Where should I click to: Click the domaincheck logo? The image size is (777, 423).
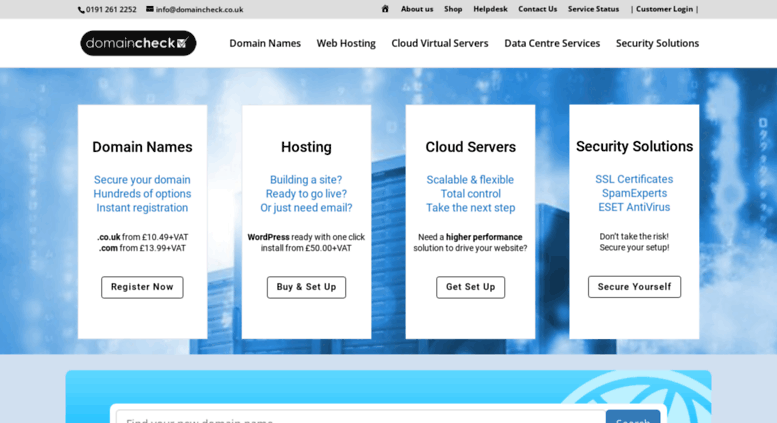[138, 43]
